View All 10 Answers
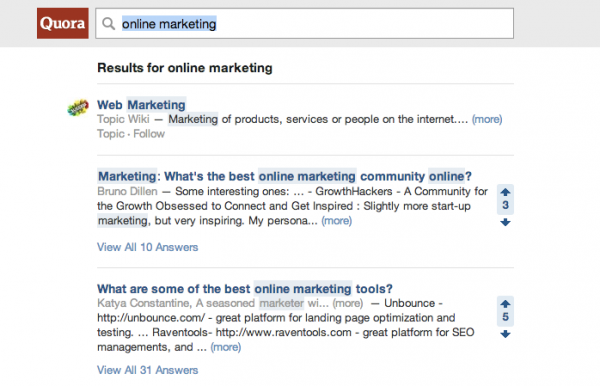 click(147, 247)
